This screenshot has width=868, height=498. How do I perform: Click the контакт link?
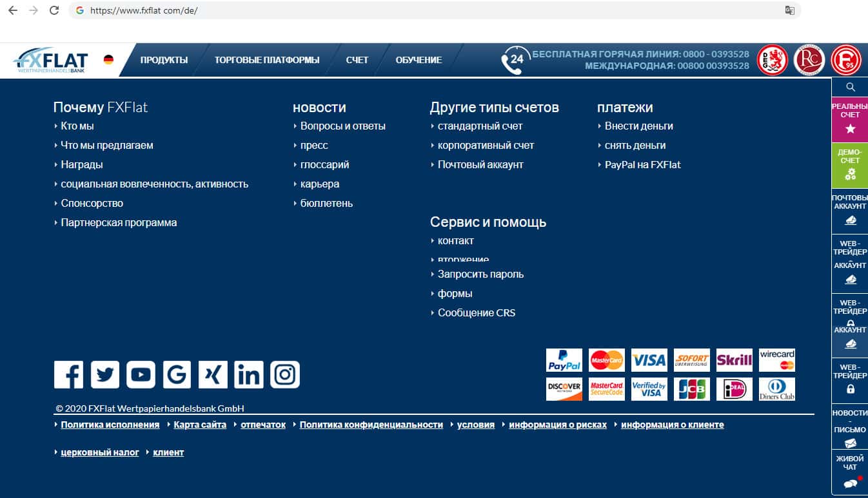coord(456,241)
